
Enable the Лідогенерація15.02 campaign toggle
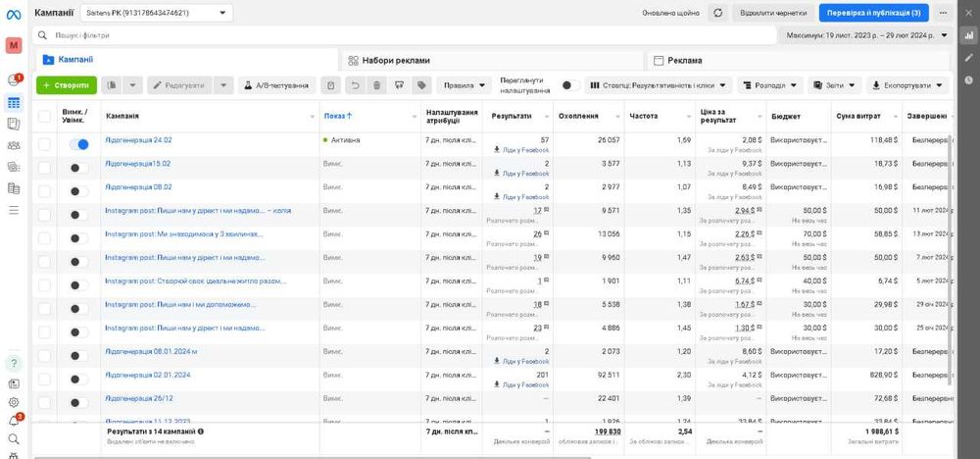click(78, 168)
